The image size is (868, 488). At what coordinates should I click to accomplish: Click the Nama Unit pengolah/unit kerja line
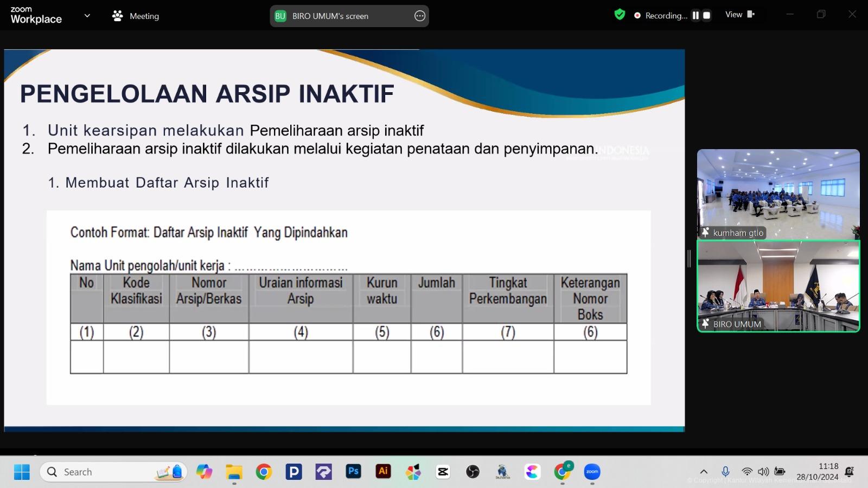coord(209,266)
